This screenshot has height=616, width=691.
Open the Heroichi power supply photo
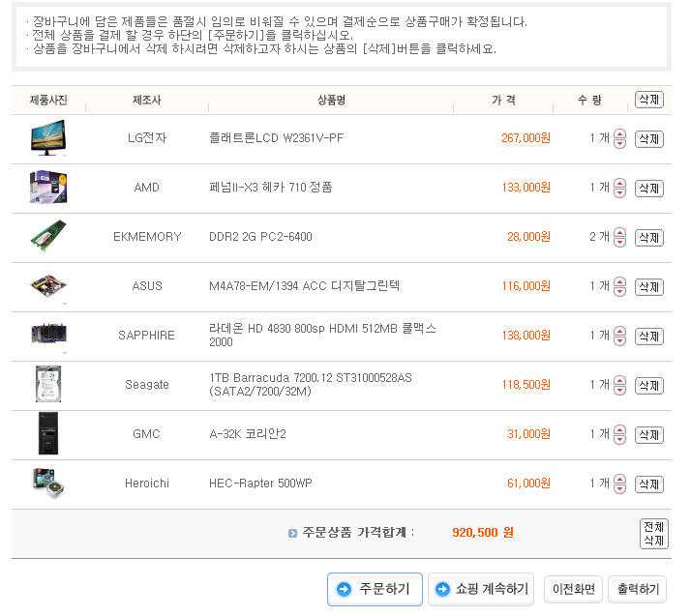[48, 483]
